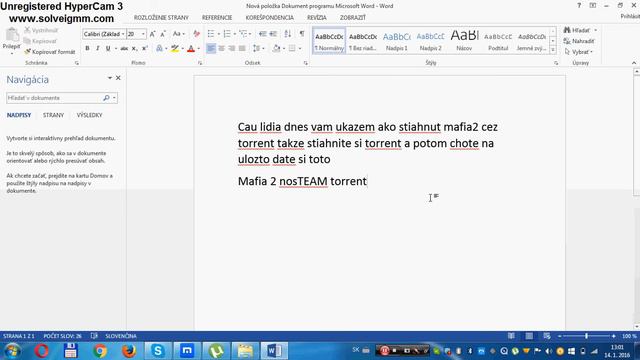Switch to STRANY navigation tab
This screenshot has height=360, width=640.
coord(53,115)
